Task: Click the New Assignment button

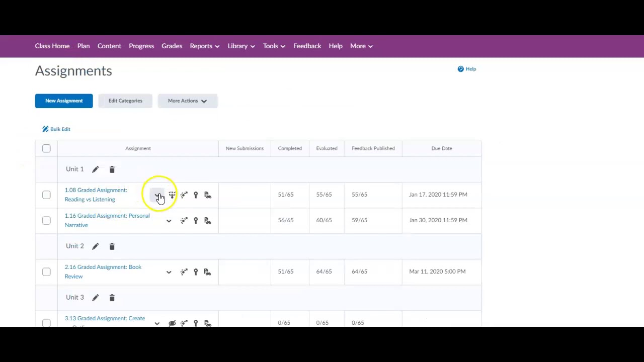Action: point(64,101)
